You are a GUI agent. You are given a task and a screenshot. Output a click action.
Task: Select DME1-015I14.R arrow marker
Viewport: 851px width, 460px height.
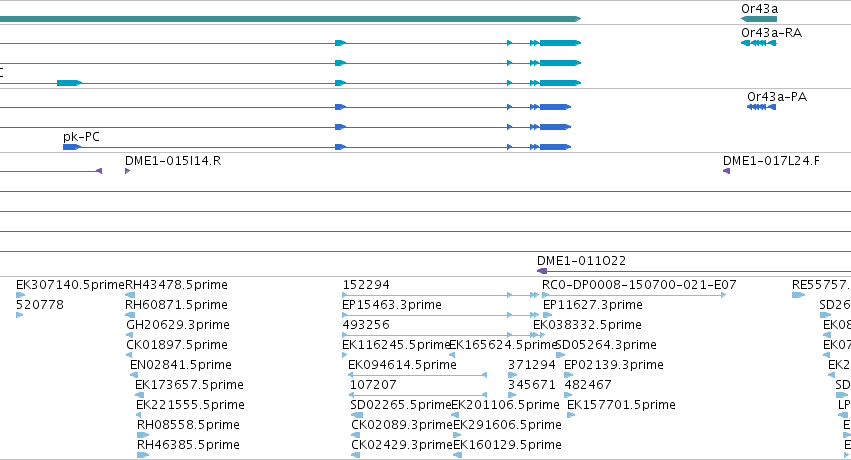click(x=128, y=171)
